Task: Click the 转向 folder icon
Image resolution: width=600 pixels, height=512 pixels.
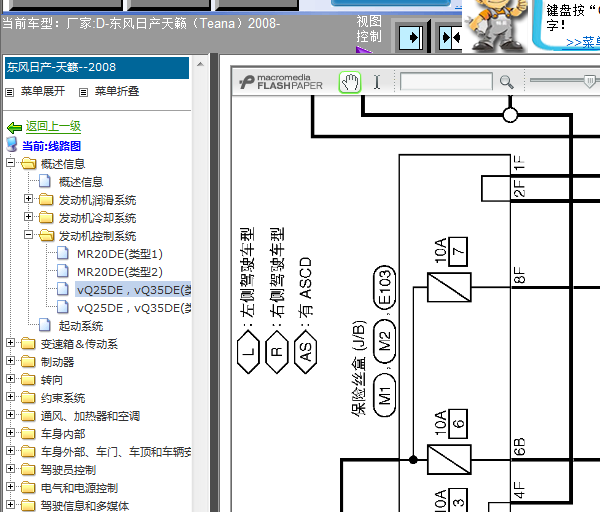Action: [28, 380]
